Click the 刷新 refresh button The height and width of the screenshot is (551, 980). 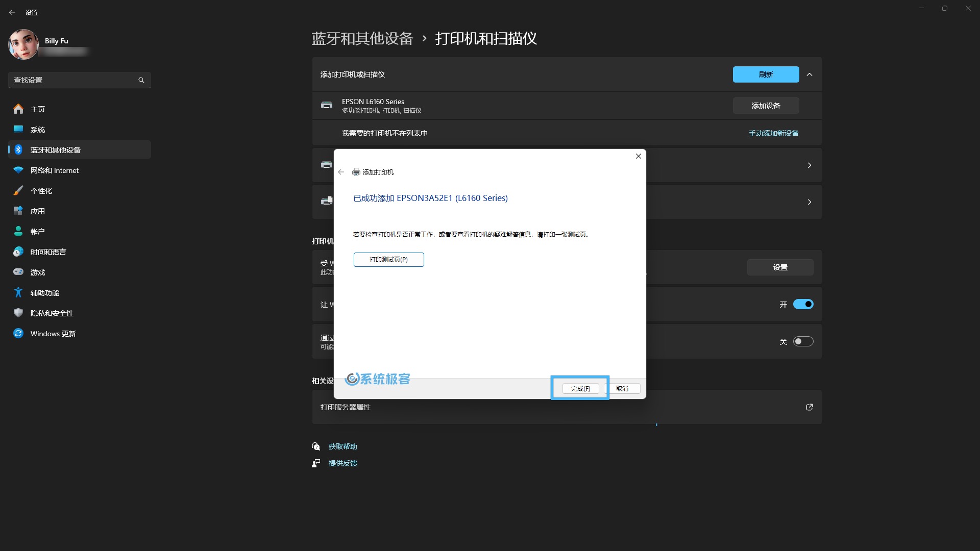click(x=766, y=74)
